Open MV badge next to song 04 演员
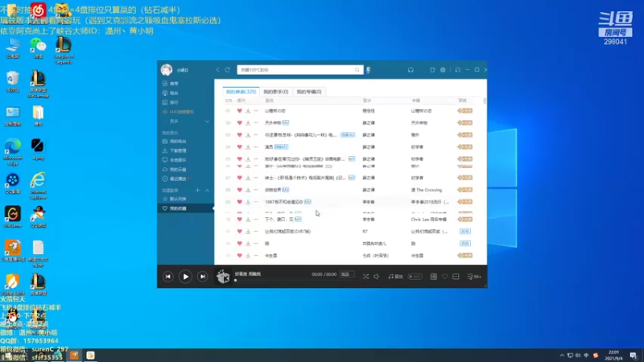Viewport: 644px width, 362px height. (x=281, y=147)
